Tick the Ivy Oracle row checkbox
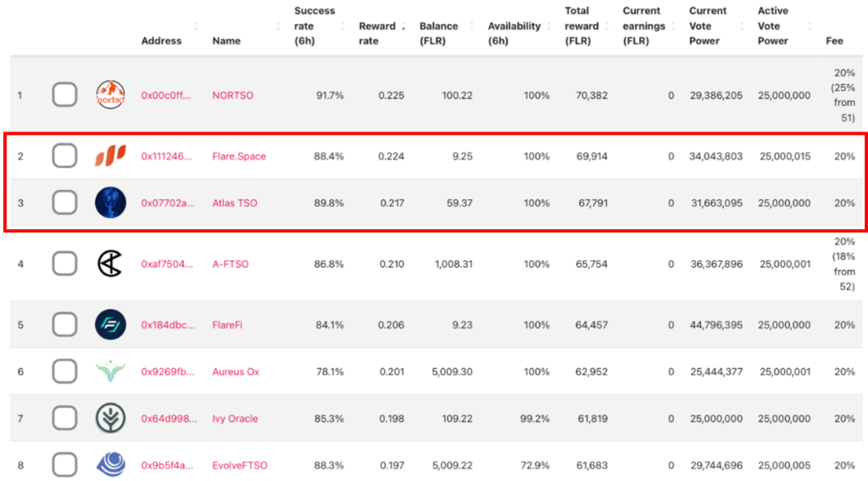 point(64,418)
